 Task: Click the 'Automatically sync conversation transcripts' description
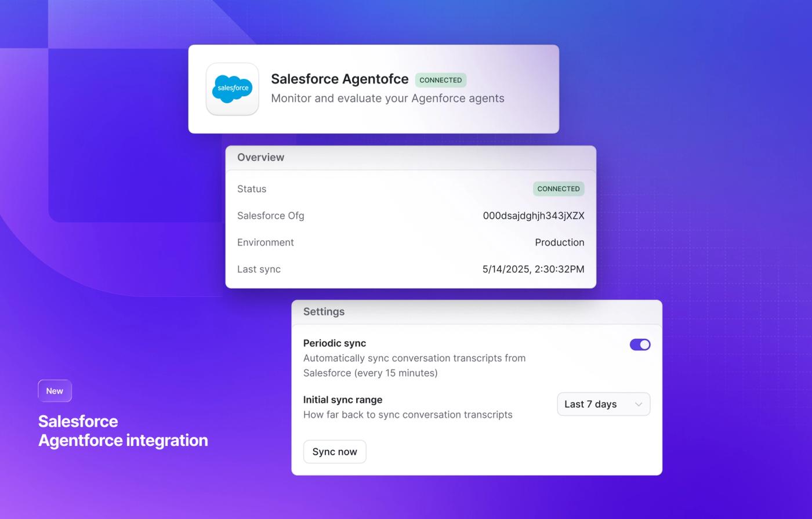[415, 365]
